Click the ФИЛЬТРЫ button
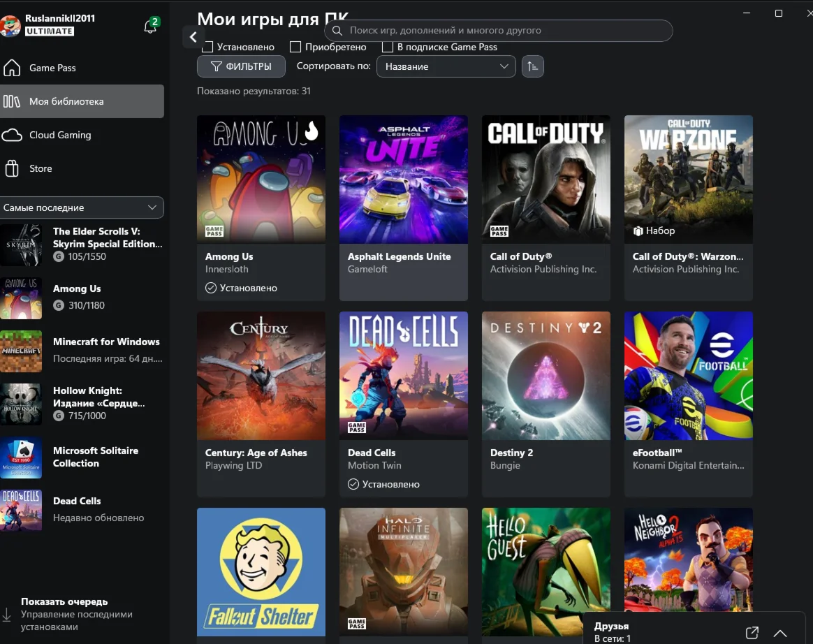Image resolution: width=813 pixels, height=644 pixels. click(241, 66)
